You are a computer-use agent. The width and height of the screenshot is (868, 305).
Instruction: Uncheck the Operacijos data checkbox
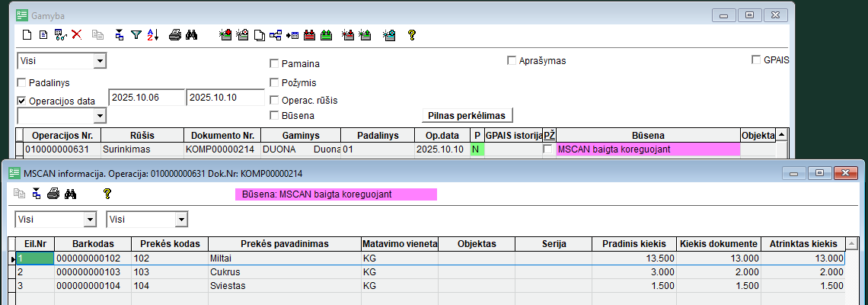[x=22, y=101]
